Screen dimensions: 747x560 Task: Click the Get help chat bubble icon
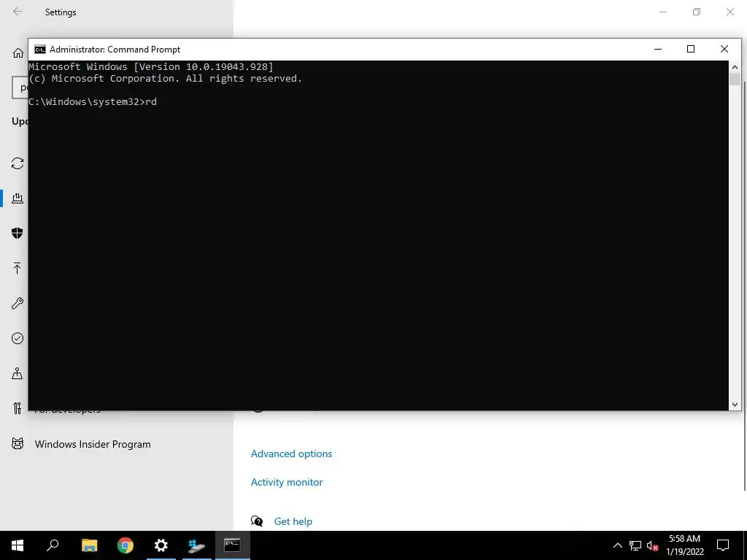coord(257,521)
